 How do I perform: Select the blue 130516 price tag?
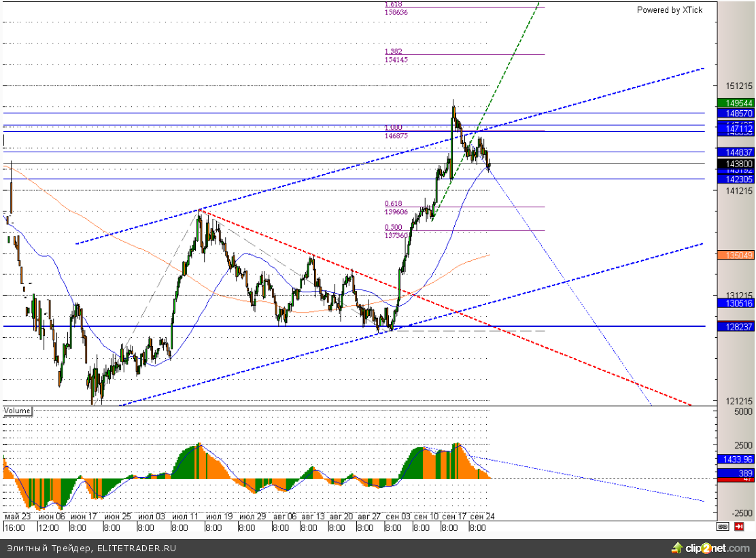tap(738, 303)
